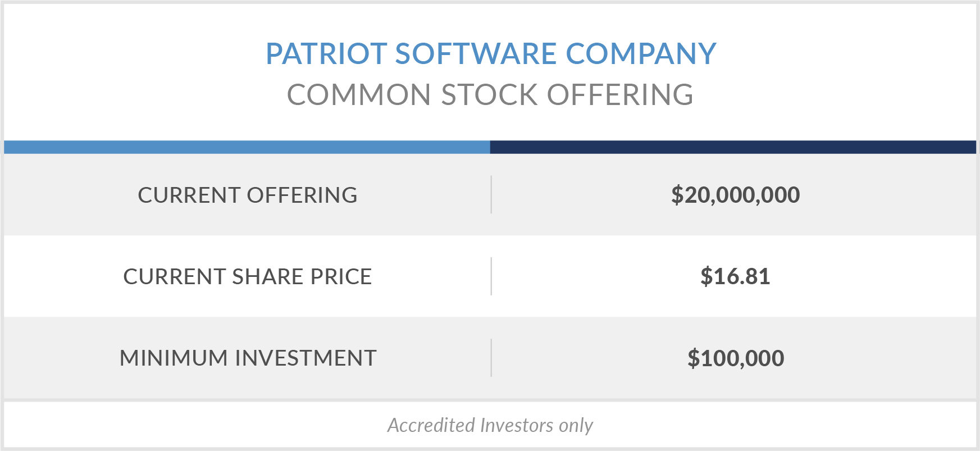
Task: Click the light blue header bar segment
Action: [x=247, y=147]
